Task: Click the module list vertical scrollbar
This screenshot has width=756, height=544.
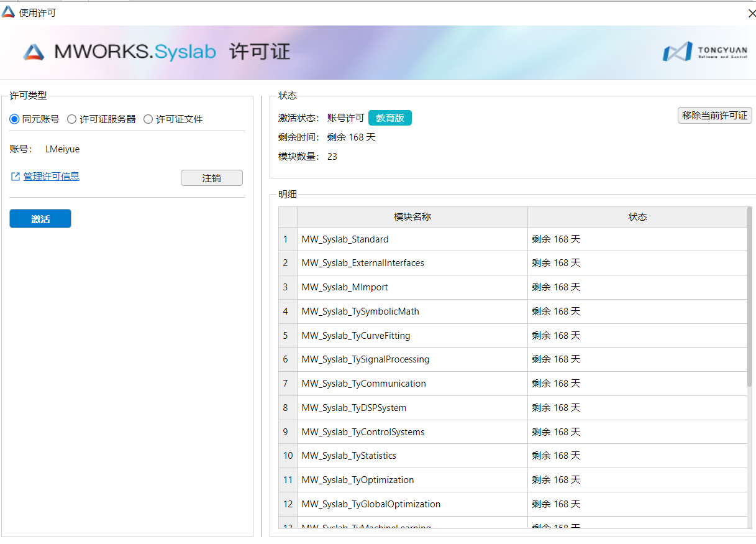Action: (750, 298)
